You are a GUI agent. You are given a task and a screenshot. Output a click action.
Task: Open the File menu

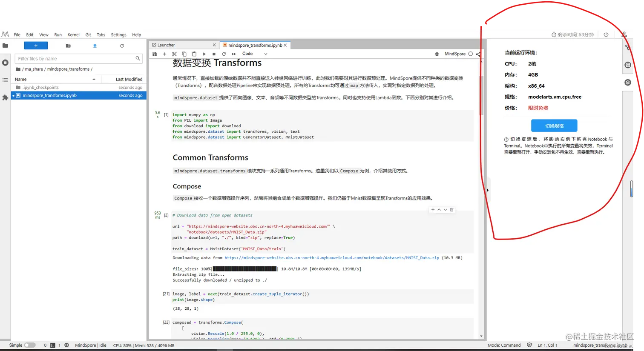point(17,35)
